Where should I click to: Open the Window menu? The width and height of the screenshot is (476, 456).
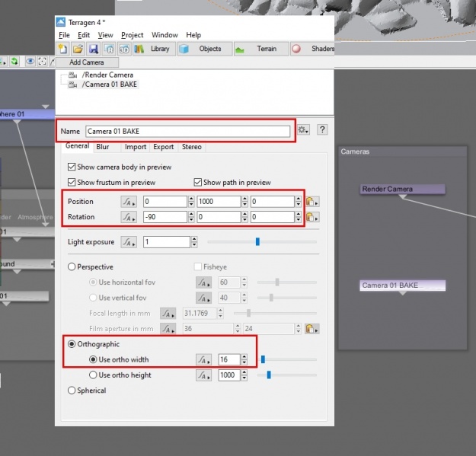coord(165,35)
